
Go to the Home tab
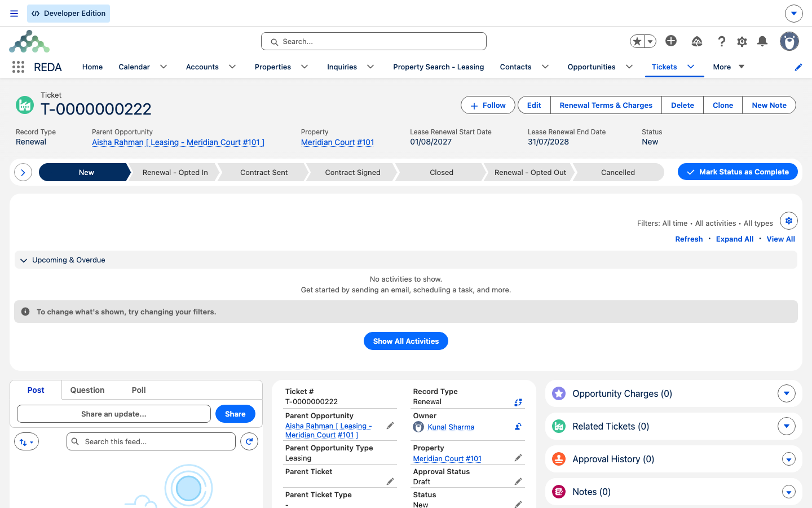[x=92, y=67]
